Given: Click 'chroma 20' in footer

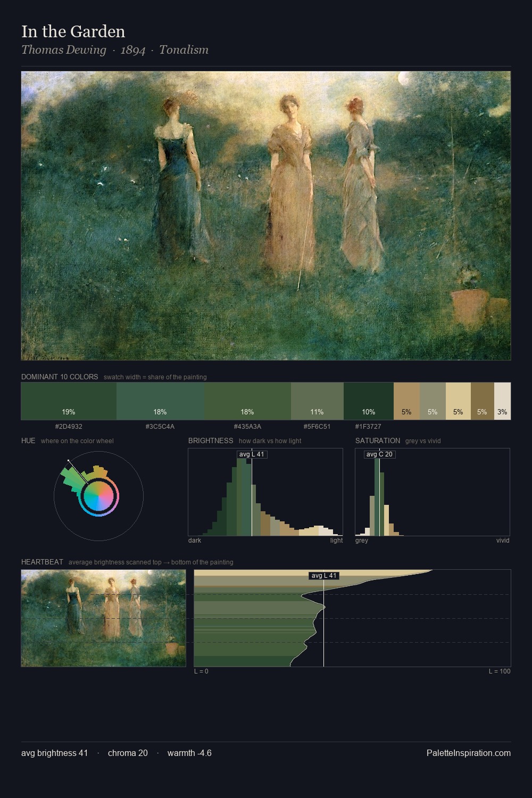Looking at the screenshot, I should pos(128,753).
